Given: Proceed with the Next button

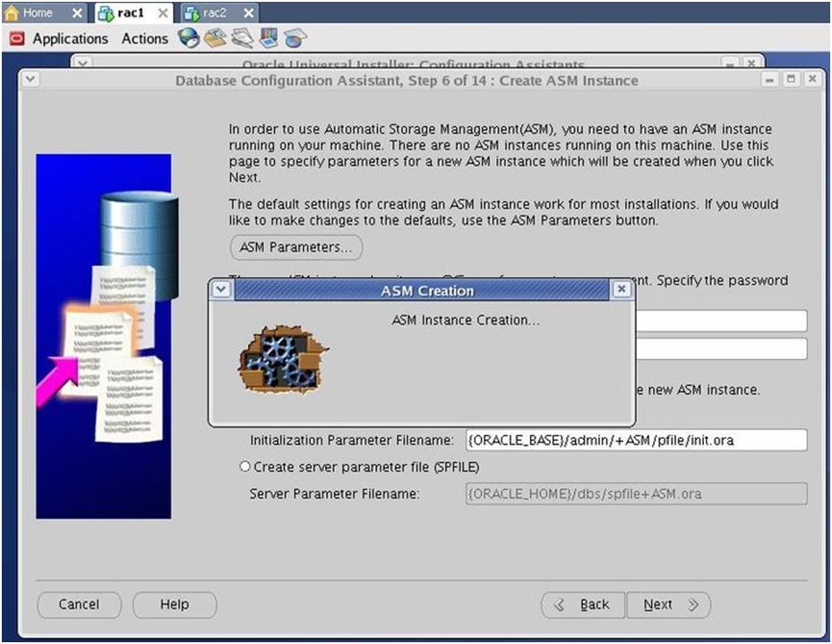Looking at the screenshot, I should (669, 605).
